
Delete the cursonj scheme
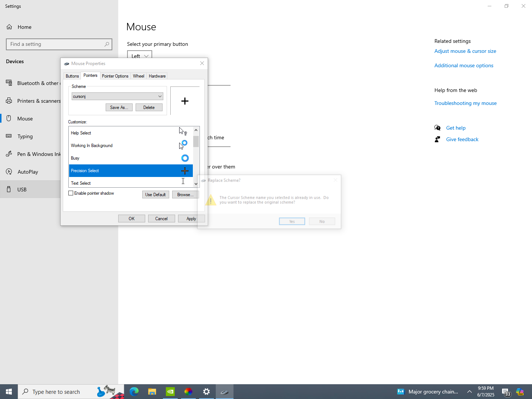149,108
